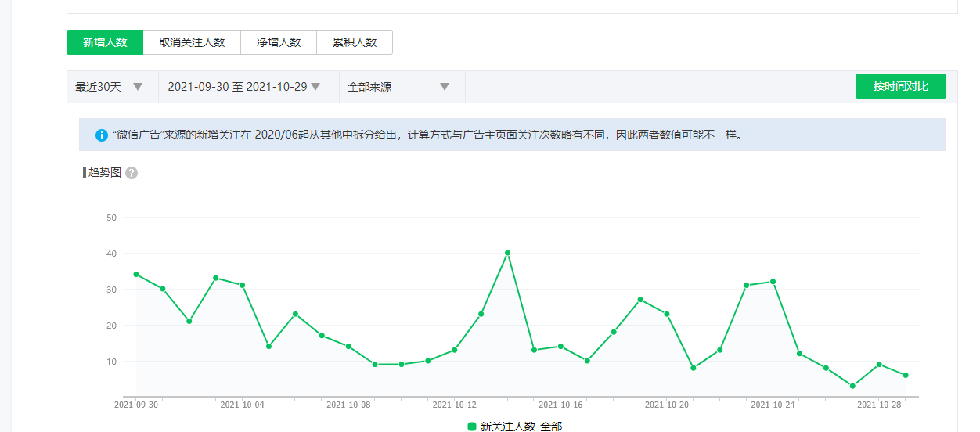Expand the 全部来源 source dropdown
Image resolution: width=980 pixels, height=432 pixels.
(398, 87)
